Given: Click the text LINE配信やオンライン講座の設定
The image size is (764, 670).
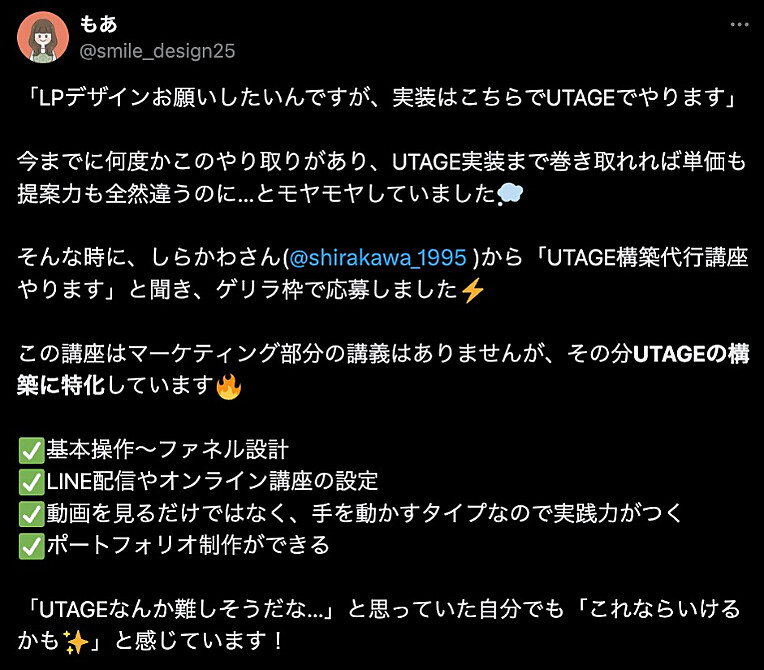Looking at the screenshot, I should pyautogui.click(x=212, y=481).
